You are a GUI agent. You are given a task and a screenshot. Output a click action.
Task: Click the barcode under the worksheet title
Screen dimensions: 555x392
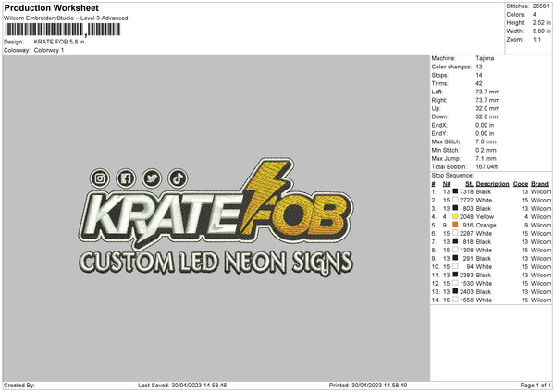click(x=63, y=30)
